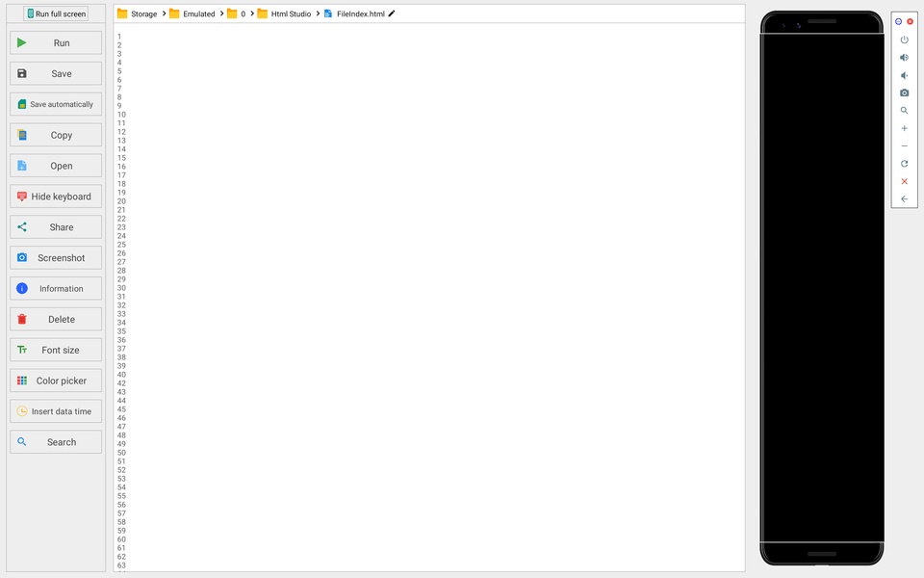This screenshot has width=924, height=578.
Task: Open the Color picker
Action: (56, 381)
